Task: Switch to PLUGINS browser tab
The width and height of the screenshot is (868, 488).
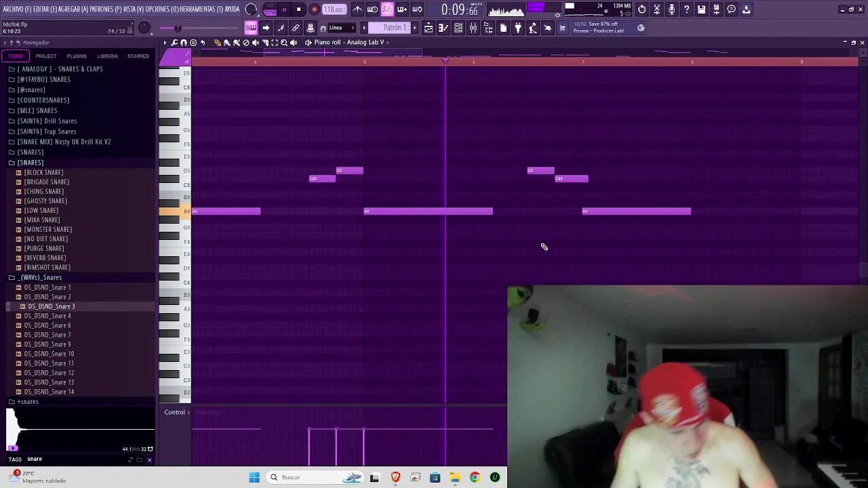Action: pos(76,56)
